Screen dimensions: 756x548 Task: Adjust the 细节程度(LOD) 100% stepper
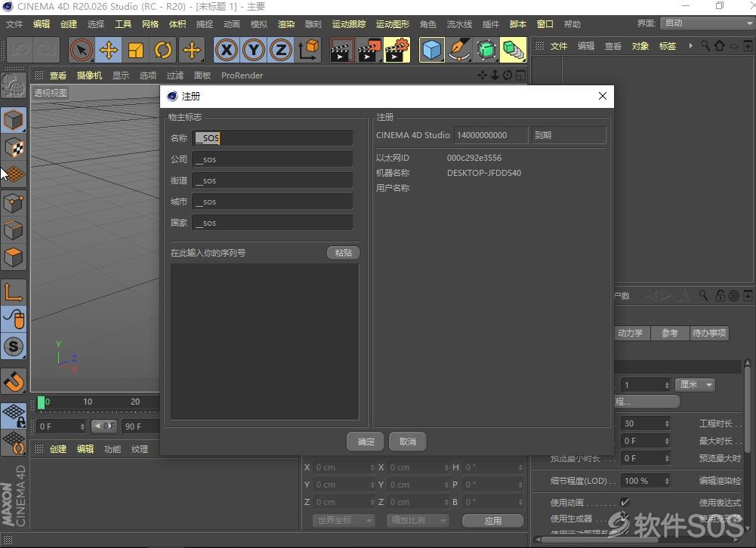667,481
